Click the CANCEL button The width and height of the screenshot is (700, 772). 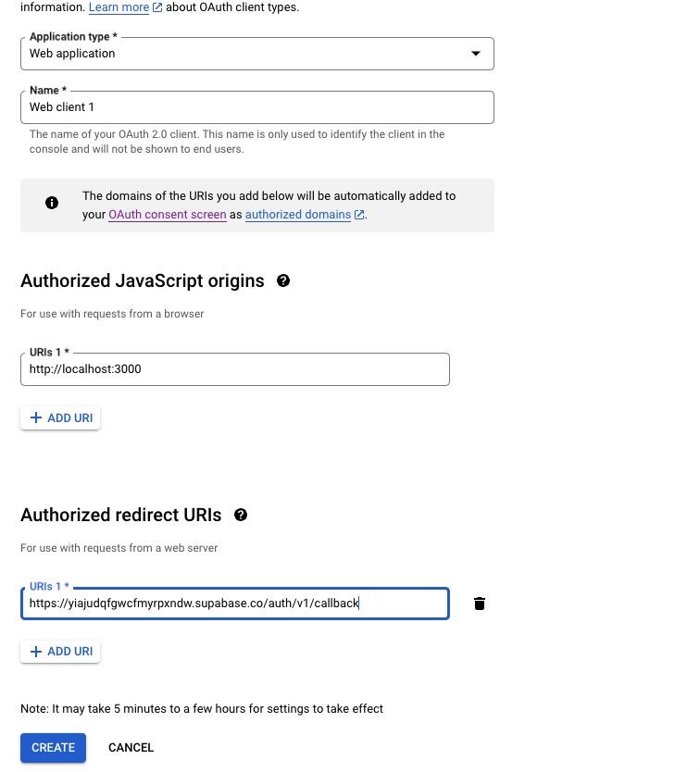[131, 747]
